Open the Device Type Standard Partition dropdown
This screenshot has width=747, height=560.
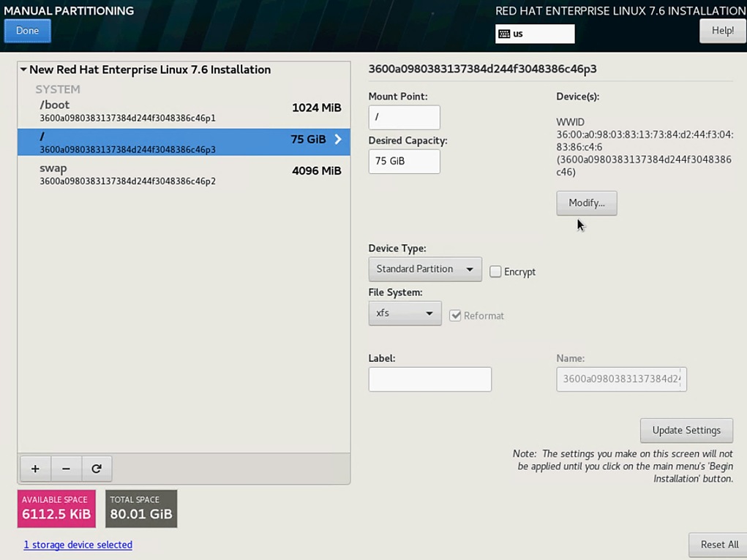(x=425, y=269)
